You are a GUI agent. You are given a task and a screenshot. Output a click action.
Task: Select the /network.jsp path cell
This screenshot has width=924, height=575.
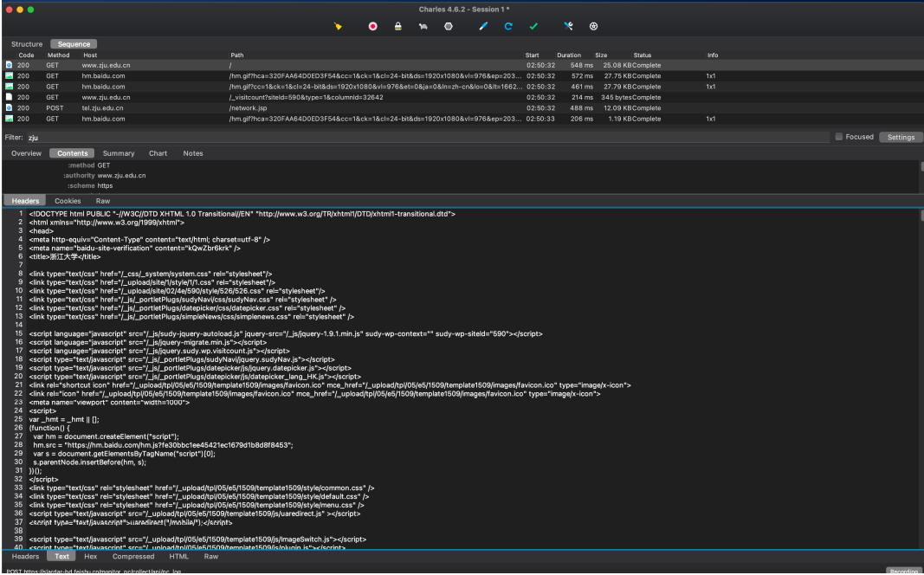(248, 107)
